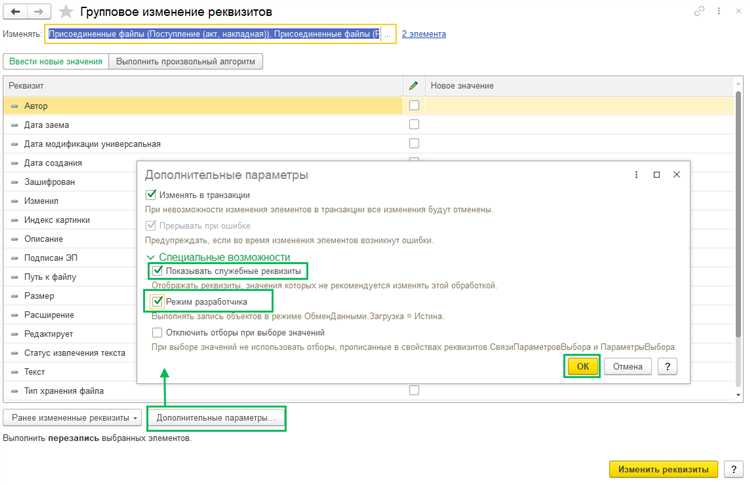750x484 pixels.
Task: Toggle Режим разработчика checkbox
Action: (157, 302)
